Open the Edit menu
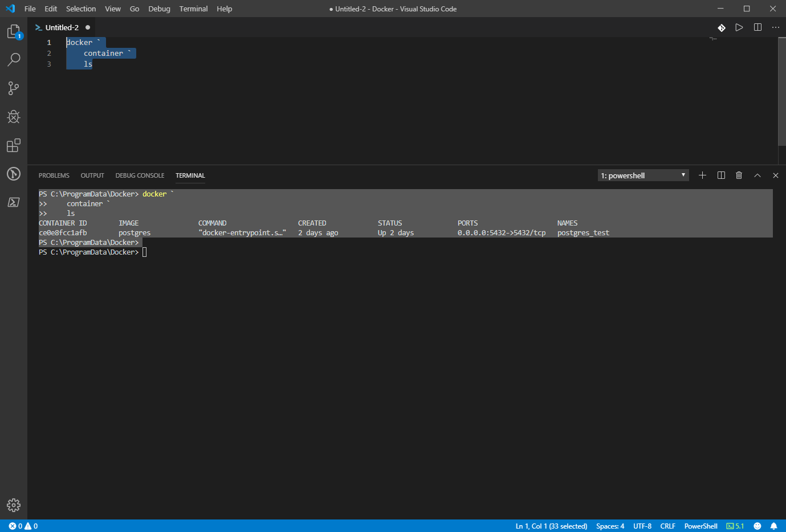The width and height of the screenshot is (786, 532). (x=51, y=9)
